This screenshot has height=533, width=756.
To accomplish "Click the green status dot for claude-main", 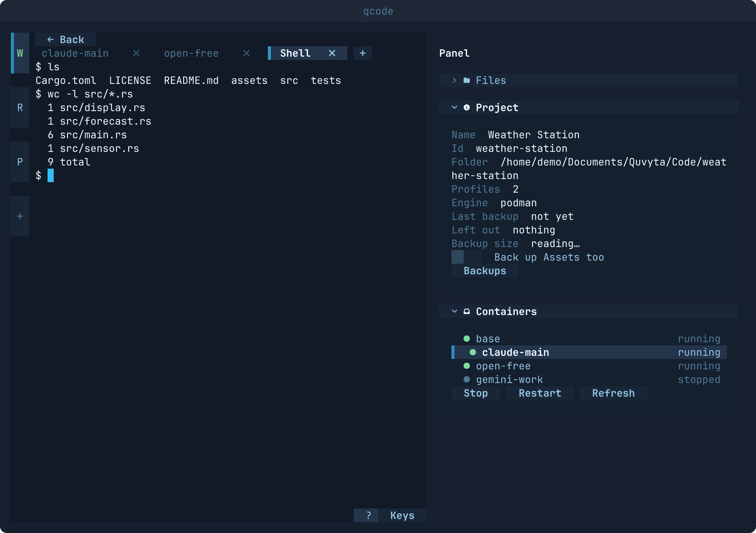I will (x=473, y=352).
